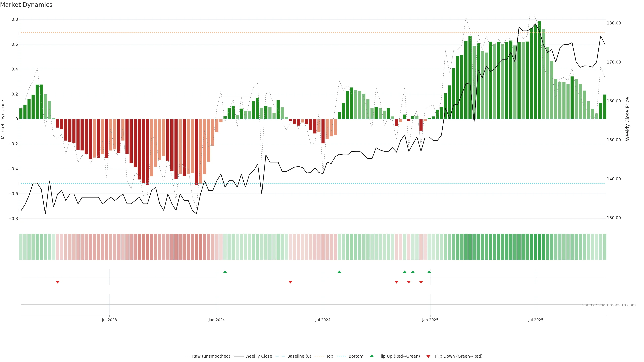Click the Market Dynamics chart title
644x362 pixels.
point(26,5)
